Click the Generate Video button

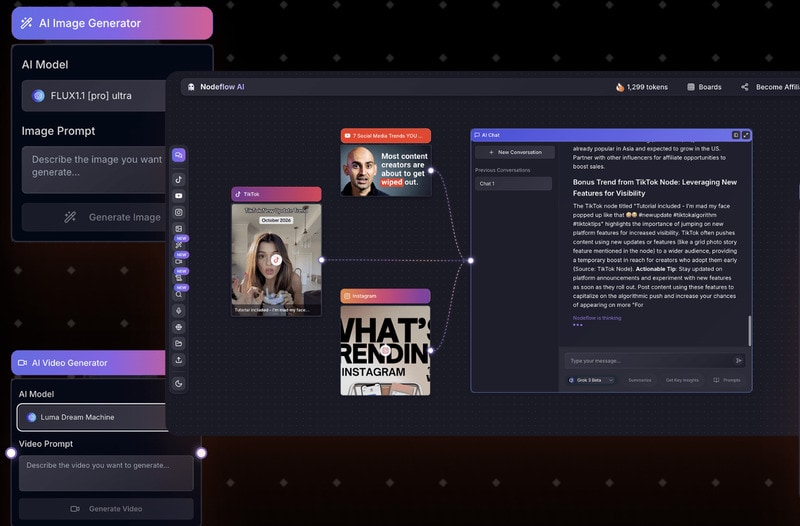(106, 509)
